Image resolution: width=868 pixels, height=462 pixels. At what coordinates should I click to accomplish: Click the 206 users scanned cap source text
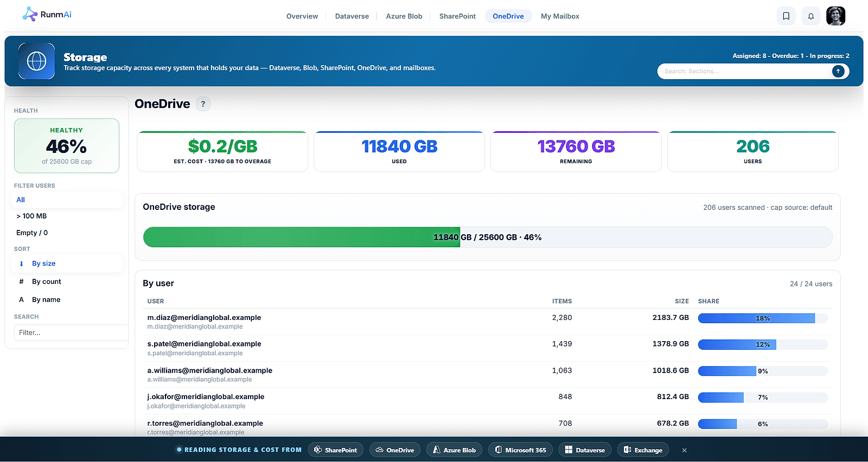click(768, 207)
